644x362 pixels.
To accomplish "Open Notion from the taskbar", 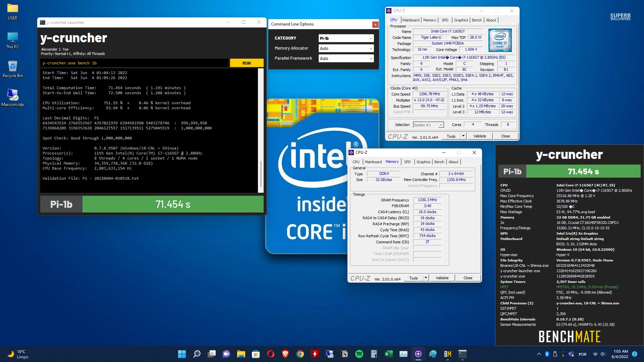I will click(x=344, y=354).
